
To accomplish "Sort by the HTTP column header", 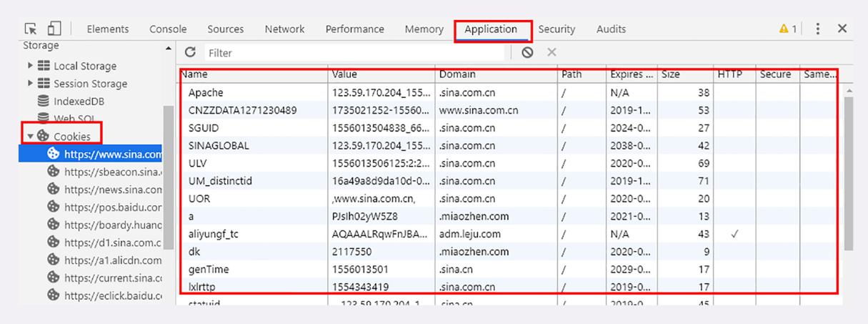I will pyautogui.click(x=734, y=74).
